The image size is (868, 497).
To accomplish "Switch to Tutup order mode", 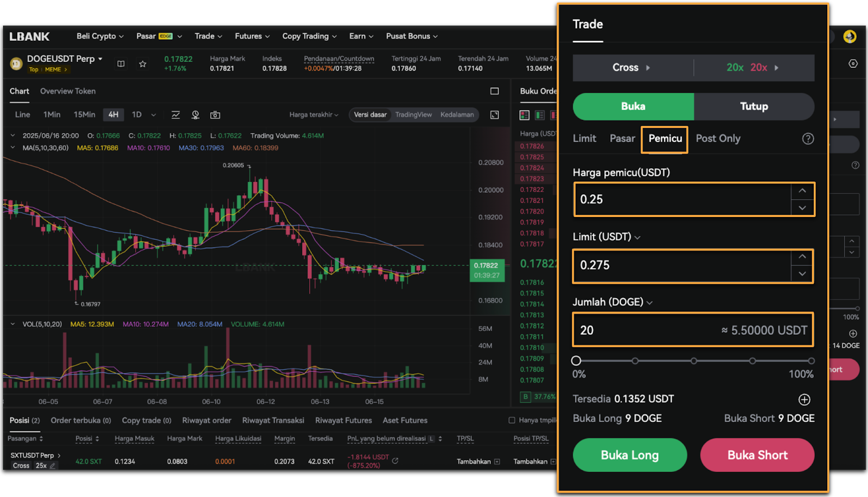I will 754,106.
